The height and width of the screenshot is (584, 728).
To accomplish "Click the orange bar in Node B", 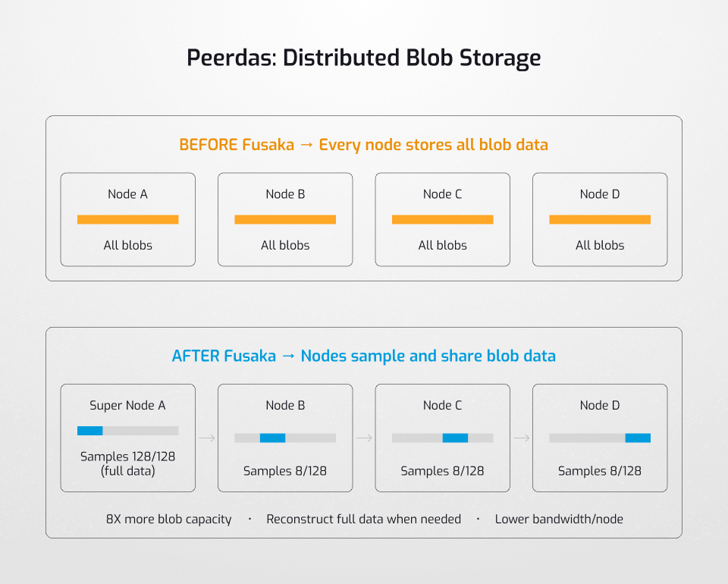I will (285, 219).
